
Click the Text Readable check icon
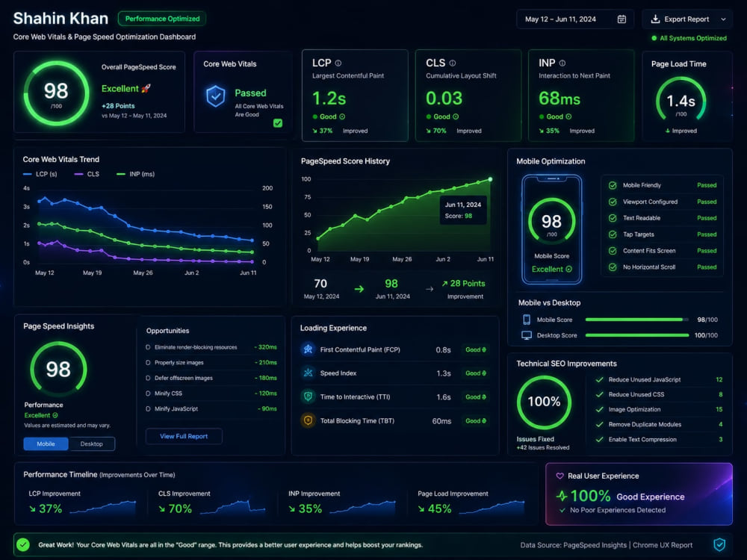[613, 218]
